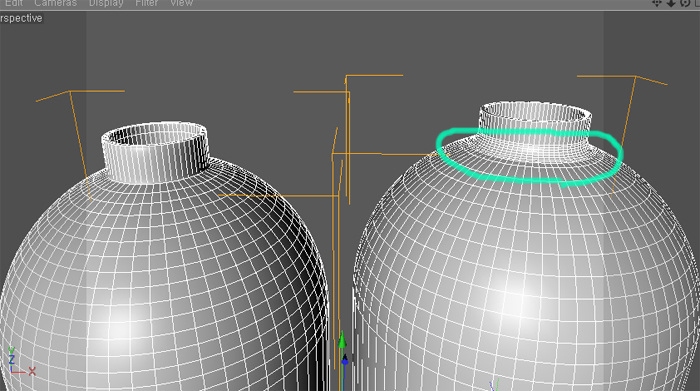This screenshot has height=391, width=700.
Task: Click the small object axis below right sphere
Action: [495, 385]
